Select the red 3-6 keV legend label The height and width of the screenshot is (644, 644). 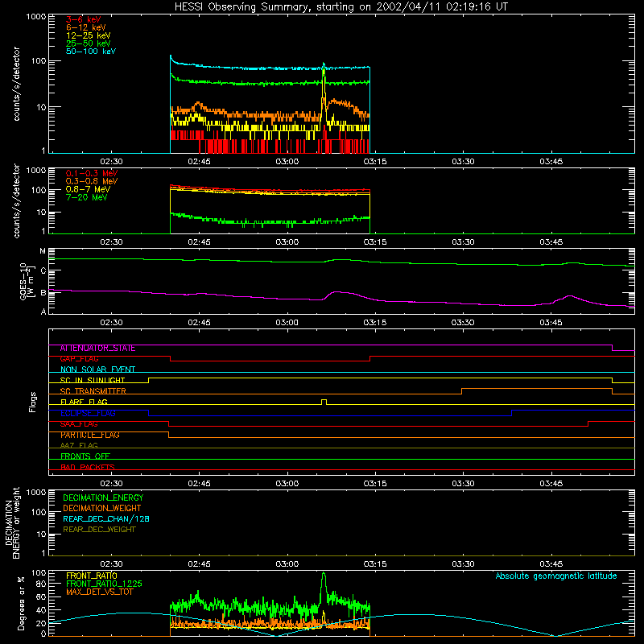pyautogui.click(x=84, y=19)
